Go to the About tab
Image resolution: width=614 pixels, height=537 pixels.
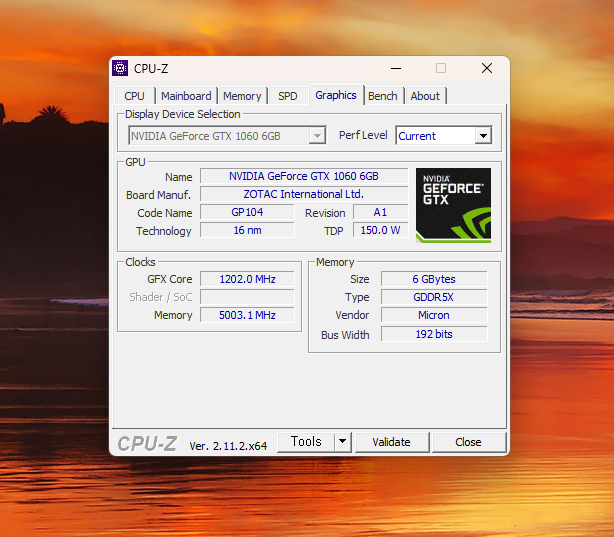point(425,96)
